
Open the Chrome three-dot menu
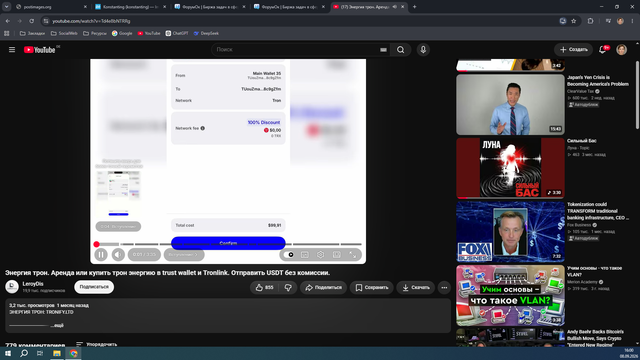coord(632,21)
